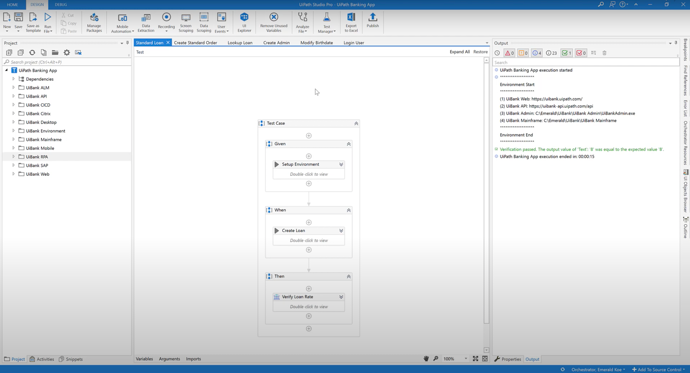The width and height of the screenshot is (690, 373).
Task: Click the Project panel refresh icon
Action: (32, 52)
